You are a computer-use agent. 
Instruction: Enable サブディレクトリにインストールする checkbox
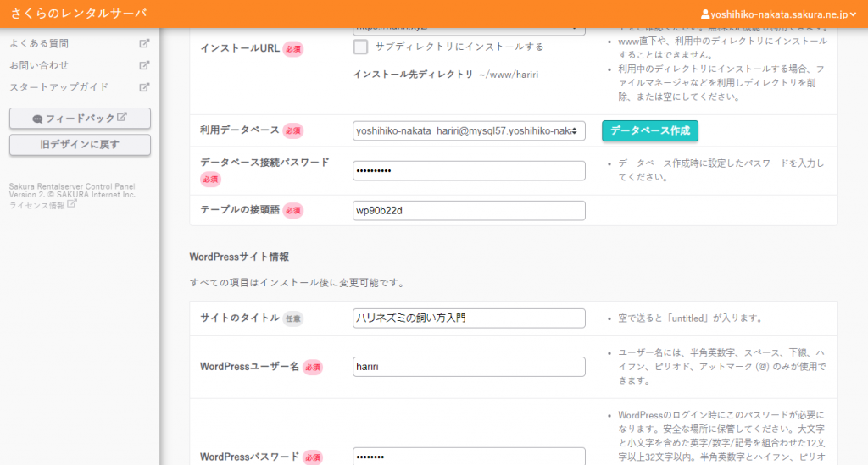(360, 47)
